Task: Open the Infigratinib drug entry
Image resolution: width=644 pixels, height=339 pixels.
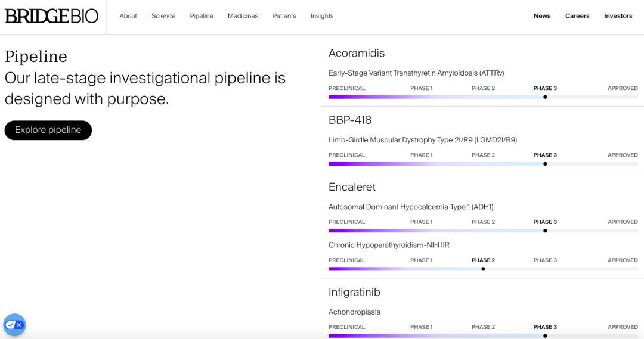Action: click(354, 293)
